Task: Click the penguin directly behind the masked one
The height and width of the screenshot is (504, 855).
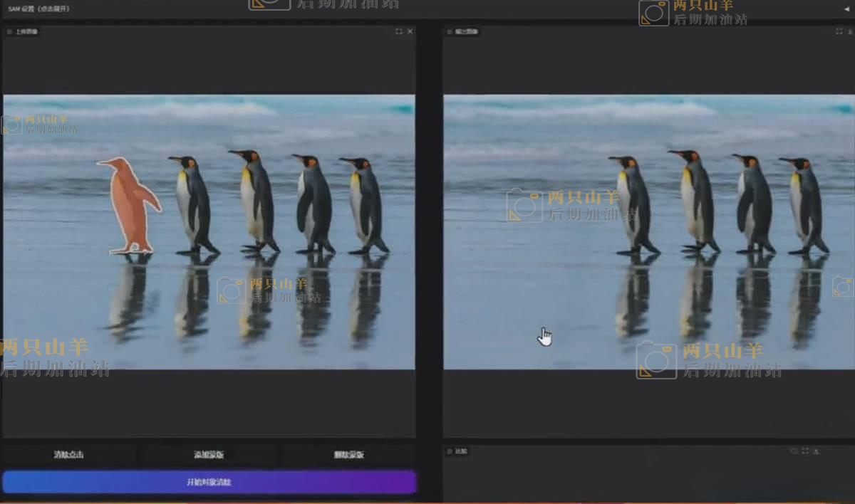Action: coord(192,203)
